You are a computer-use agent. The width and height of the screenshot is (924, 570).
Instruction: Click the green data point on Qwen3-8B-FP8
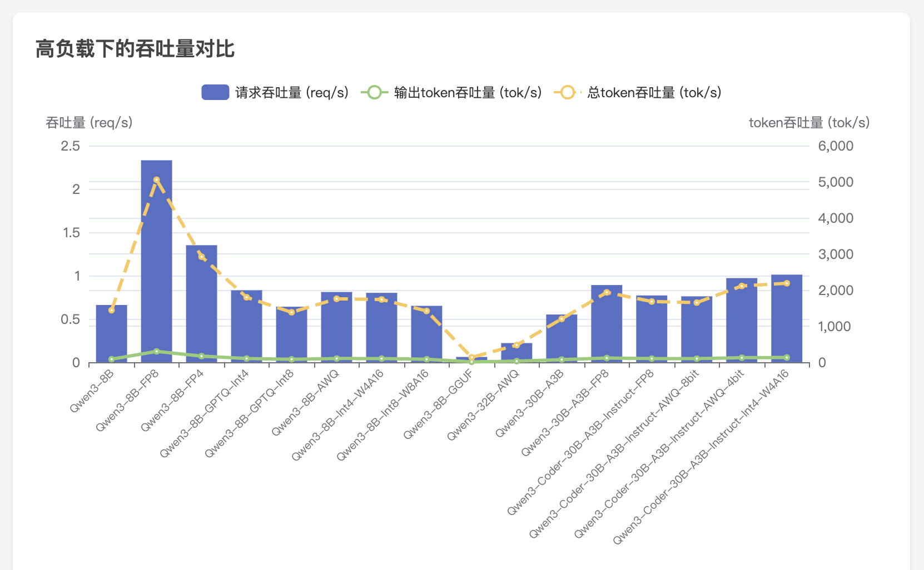pyautogui.click(x=156, y=351)
